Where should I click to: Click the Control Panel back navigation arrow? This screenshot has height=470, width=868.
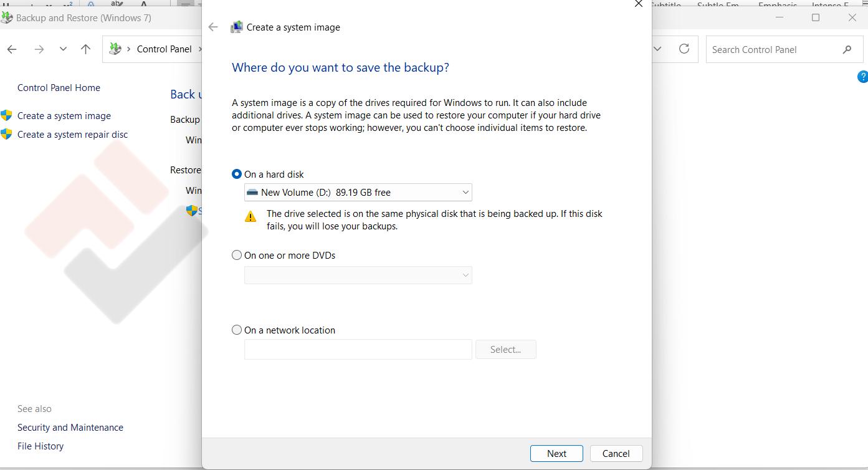pyautogui.click(x=12, y=49)
